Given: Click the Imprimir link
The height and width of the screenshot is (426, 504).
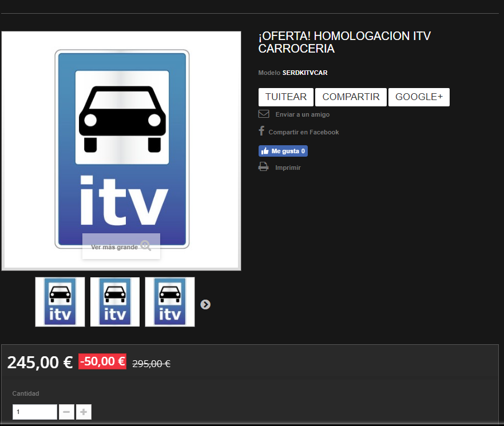Looking at the screenshot, I should (288, 168).
